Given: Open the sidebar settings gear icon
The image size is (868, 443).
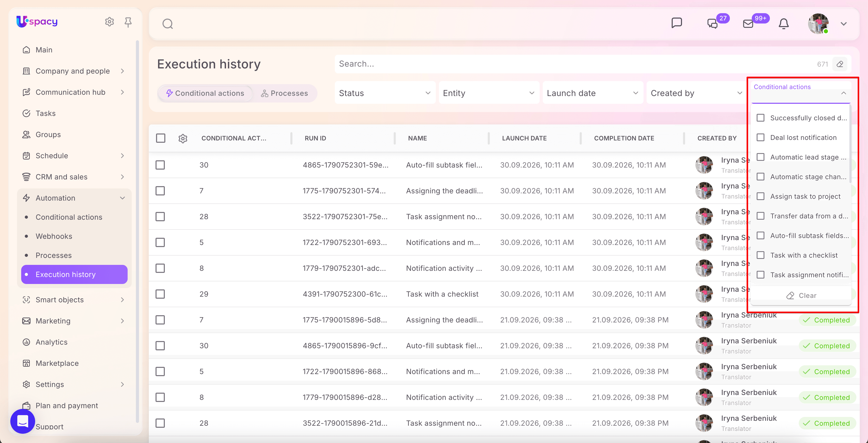Looking at the screenshot, I should pyautogui.click(x=109, y=22).
